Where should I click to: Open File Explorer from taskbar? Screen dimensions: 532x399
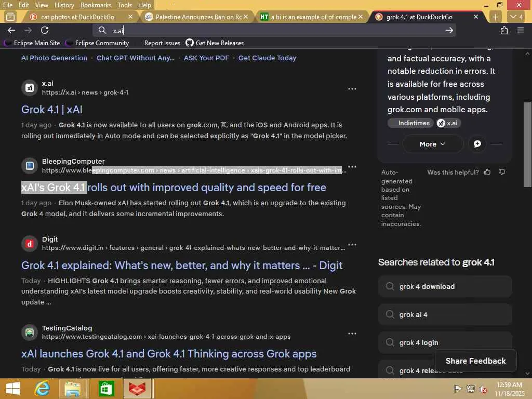(x=73, y=389)
